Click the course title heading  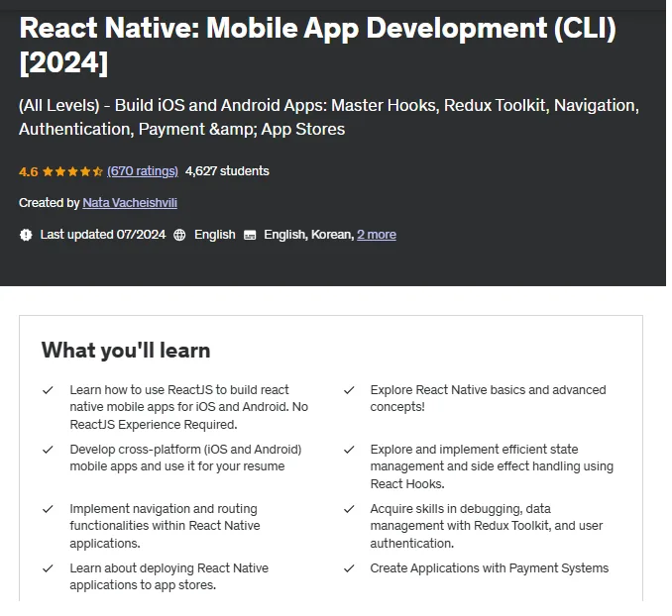coord(317,46)
